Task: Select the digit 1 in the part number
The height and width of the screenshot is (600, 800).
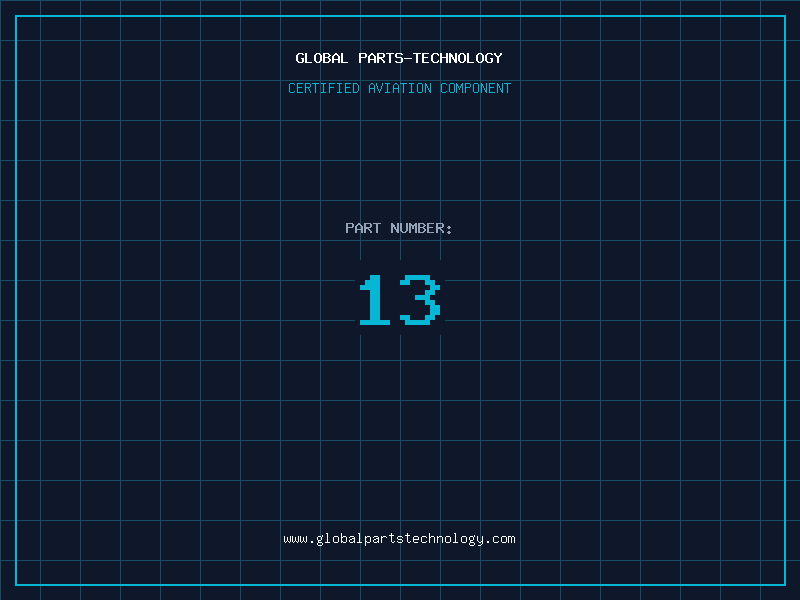Action: coord(375,299)
